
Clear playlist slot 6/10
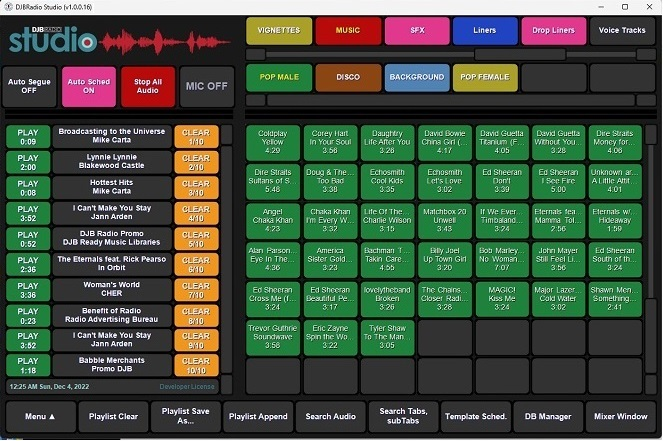pyautogui.click(x=196, y=264)
